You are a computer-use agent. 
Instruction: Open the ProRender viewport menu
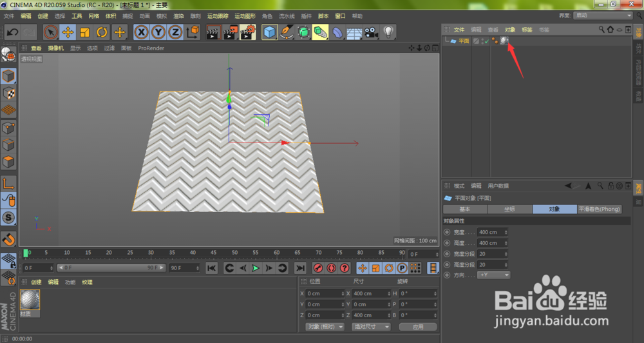coord(151,48)
